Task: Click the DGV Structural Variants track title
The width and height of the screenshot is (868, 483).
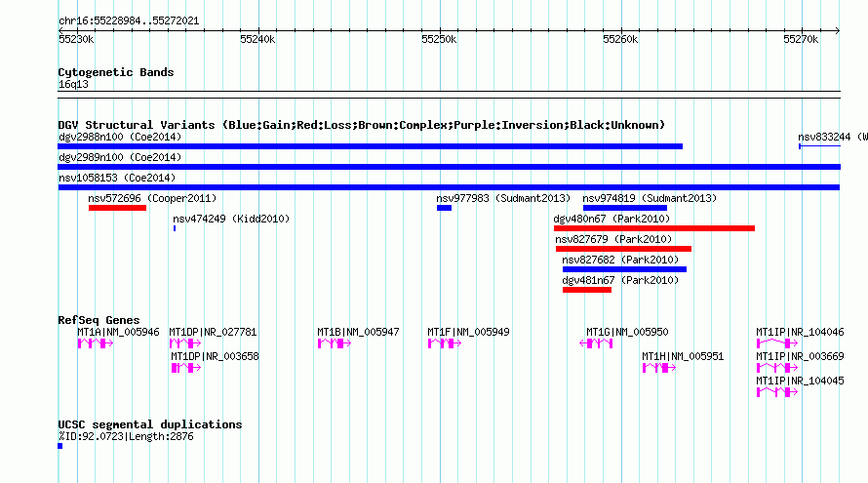Action: (x=362, y=125)
